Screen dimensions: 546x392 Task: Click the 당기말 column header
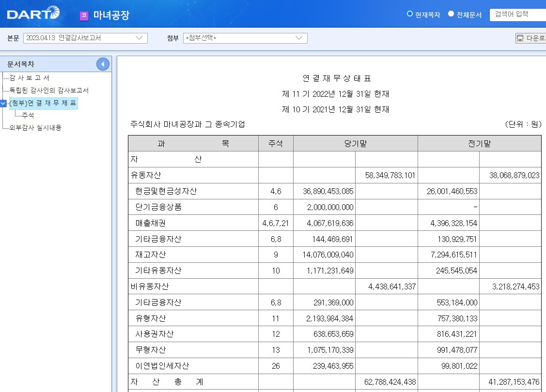point(356,143)
